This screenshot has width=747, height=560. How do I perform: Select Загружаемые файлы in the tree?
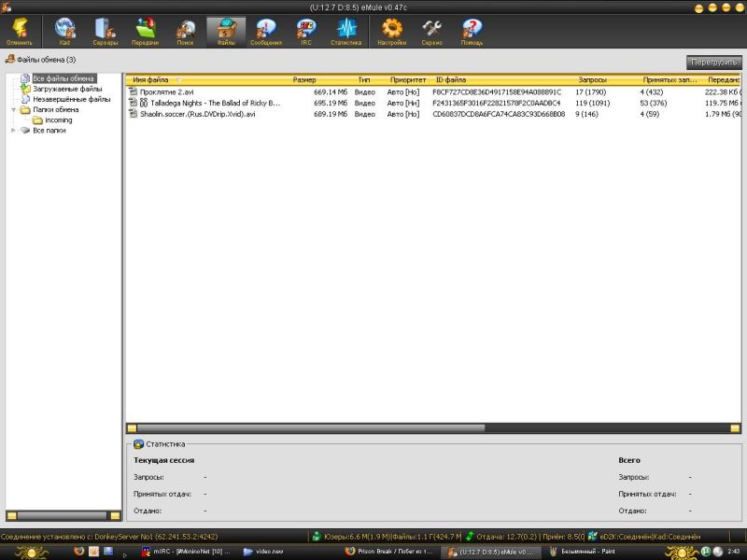tap(67, 89)
